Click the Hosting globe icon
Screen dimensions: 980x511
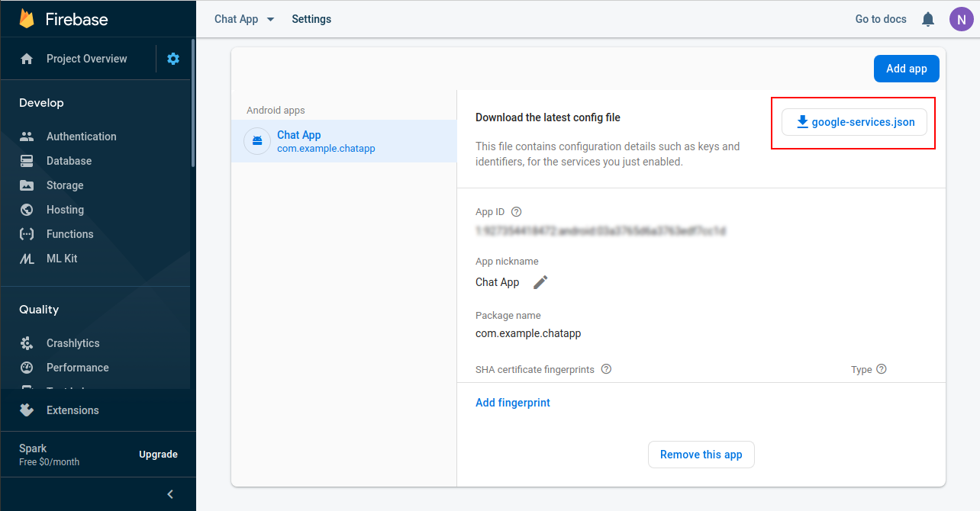pyautogui.click(x=27, y=210)
